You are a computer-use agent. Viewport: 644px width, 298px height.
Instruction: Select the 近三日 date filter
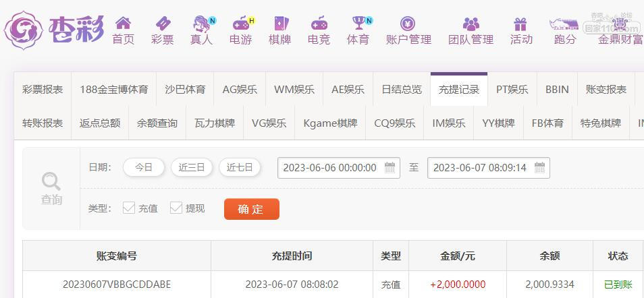coord(192,167)
